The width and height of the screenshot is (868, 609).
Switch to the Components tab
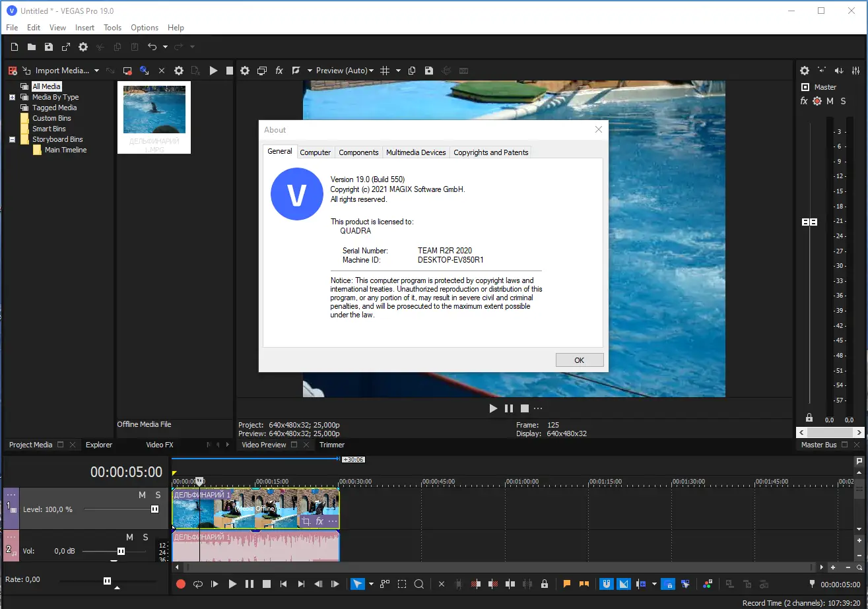point(358,152)
